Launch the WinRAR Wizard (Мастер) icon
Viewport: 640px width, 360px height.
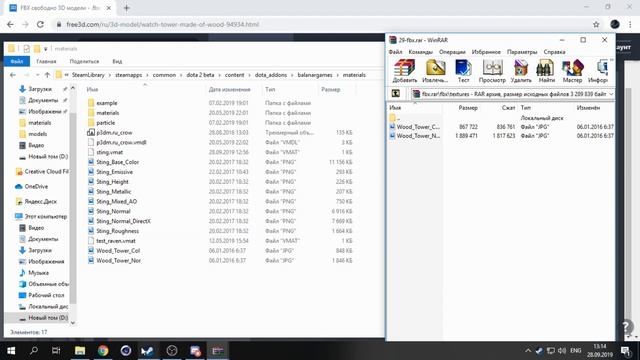[572, 71]
